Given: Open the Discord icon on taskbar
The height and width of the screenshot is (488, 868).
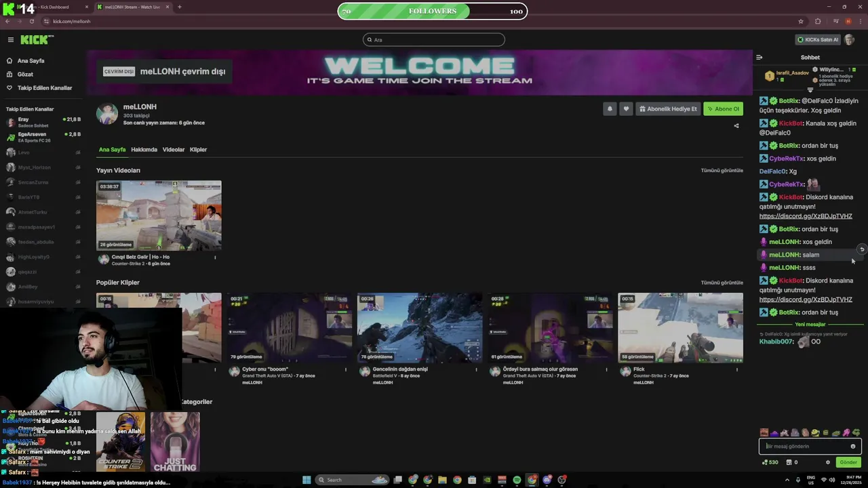Looking at the screenshot, I should click(547, 480).
